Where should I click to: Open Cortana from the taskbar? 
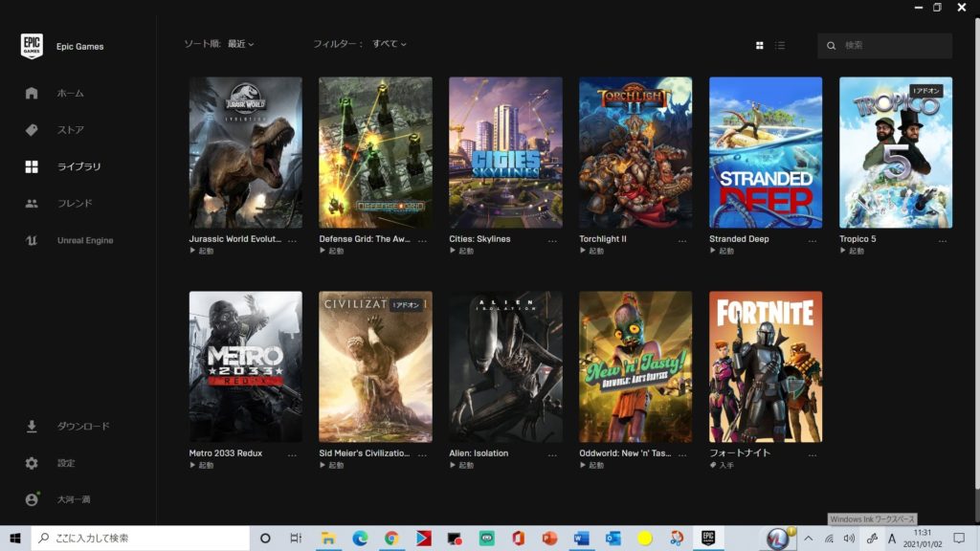pyautogui.click(x=265, y=538)
